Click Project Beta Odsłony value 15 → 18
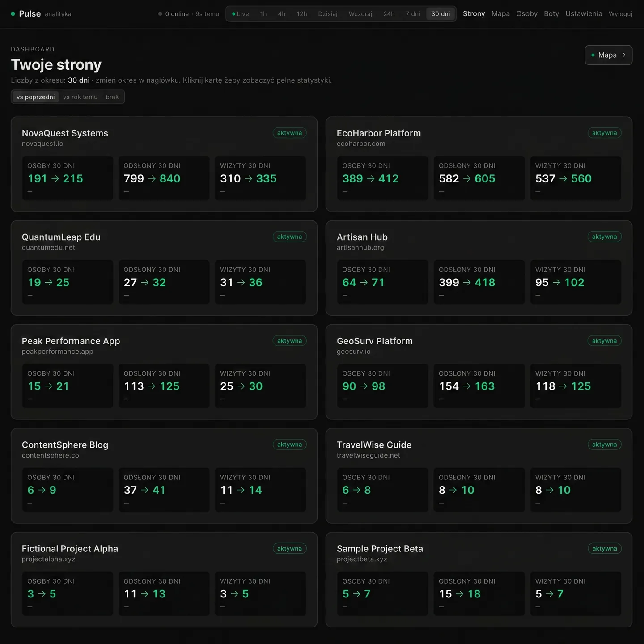This screenshot has width=644, height=644. pos(460,594)
